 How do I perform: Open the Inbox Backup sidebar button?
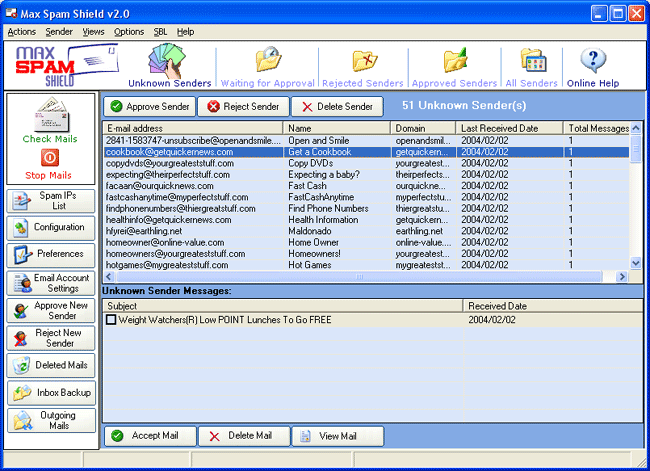51,393
